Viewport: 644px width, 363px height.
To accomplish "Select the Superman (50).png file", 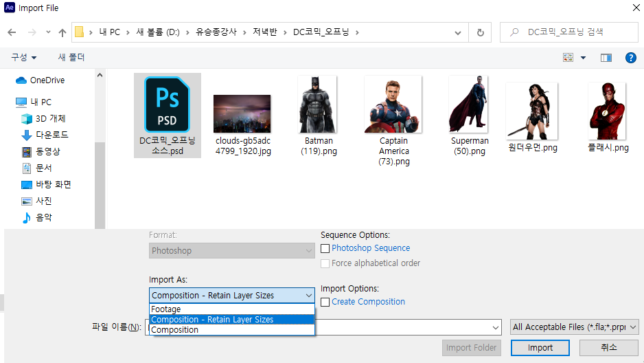I will pyautogui.click(x=470, y=115).
